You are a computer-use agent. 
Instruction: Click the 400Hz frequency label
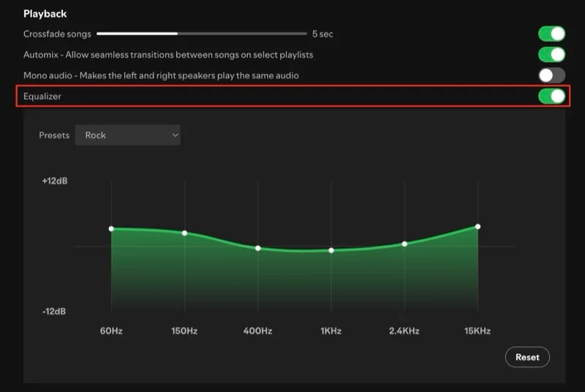[x=258, y=331]
